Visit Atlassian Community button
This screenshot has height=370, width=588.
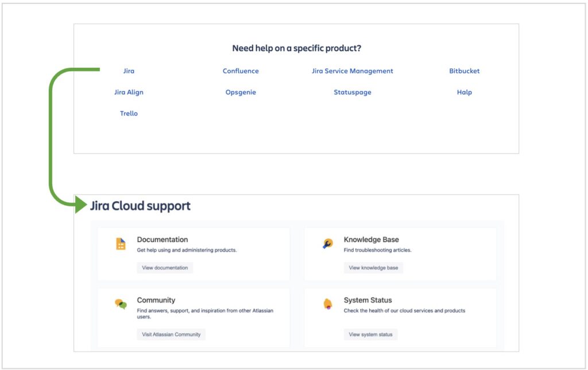[x=171, y=334]
